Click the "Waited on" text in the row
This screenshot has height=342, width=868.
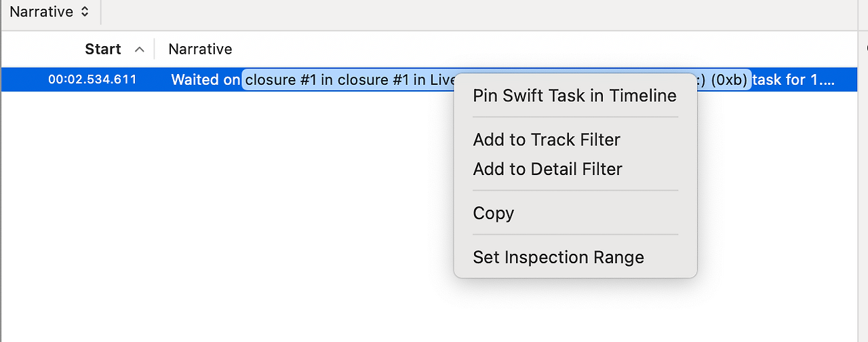pyautogui.click(x=205, y=79)
